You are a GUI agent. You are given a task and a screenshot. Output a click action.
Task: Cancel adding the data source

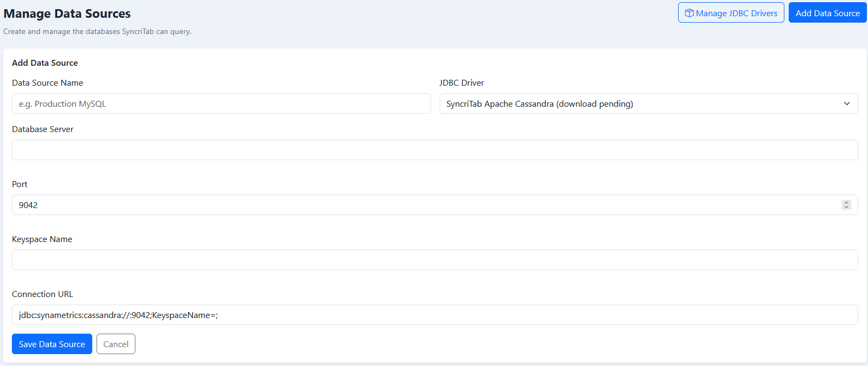116,344
